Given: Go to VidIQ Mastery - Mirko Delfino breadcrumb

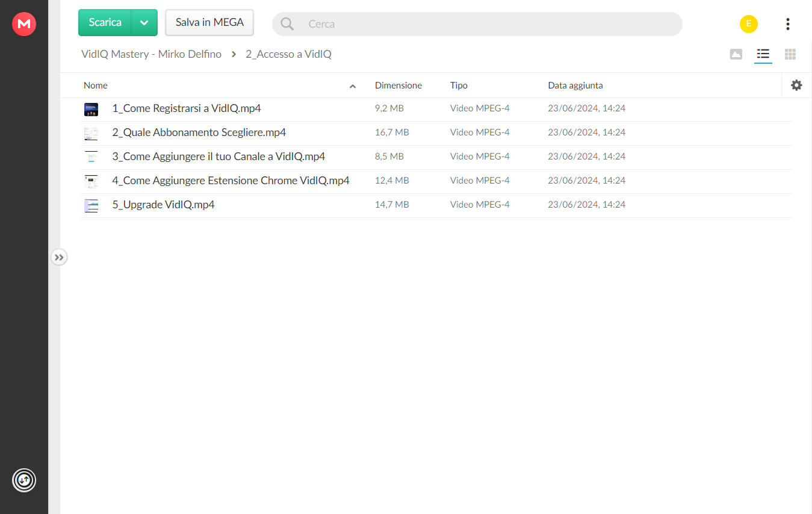Looking at the screenshot, I should pos(151,54).
